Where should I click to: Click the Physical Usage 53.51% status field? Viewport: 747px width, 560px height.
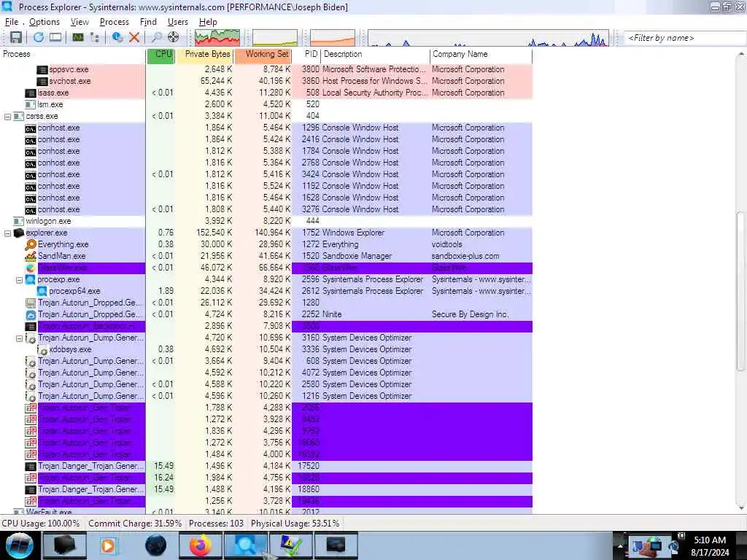click(295, 524)
